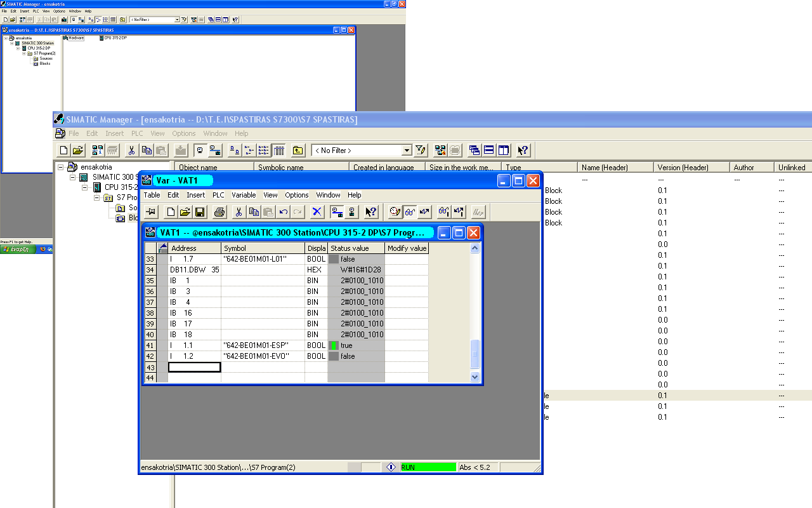Click the 'Status value' column header in VAT1
This screenshot has width=812, height=508.
[x=356, y=248]
